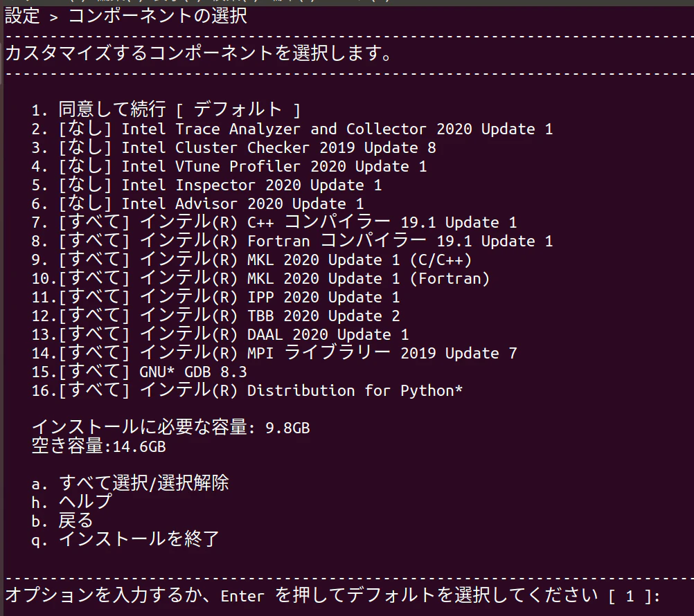Click the "インストールに必要な容量: 9.8GB" line
Viewport: 694px width, 616px height.
pyautogui.click(x=171, y=428)
